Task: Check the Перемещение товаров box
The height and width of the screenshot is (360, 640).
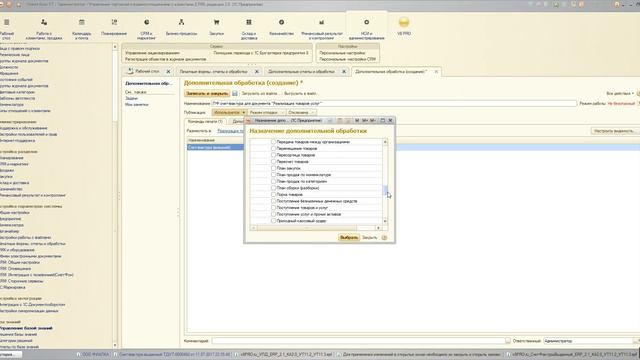Action: (273, 149)
